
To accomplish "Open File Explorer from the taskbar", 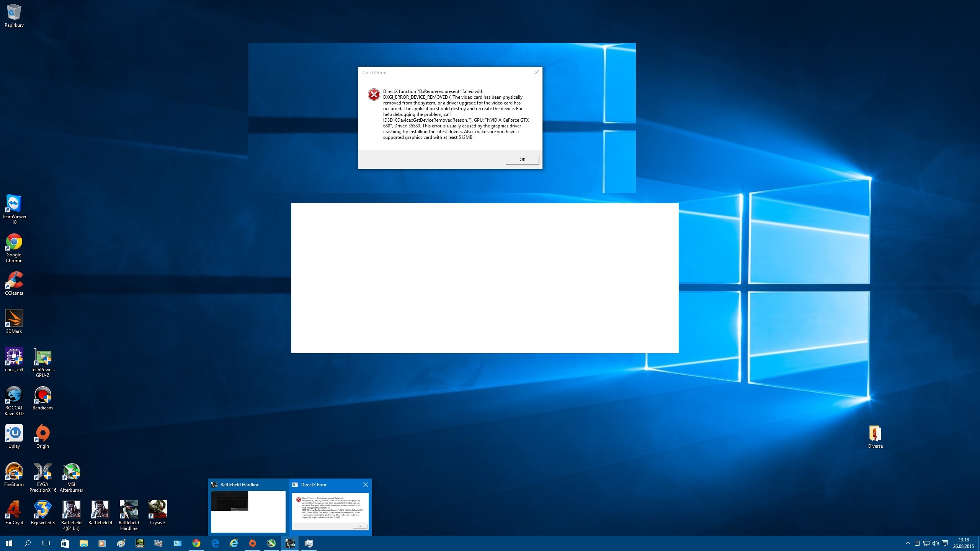I will (x=83, y=543).
